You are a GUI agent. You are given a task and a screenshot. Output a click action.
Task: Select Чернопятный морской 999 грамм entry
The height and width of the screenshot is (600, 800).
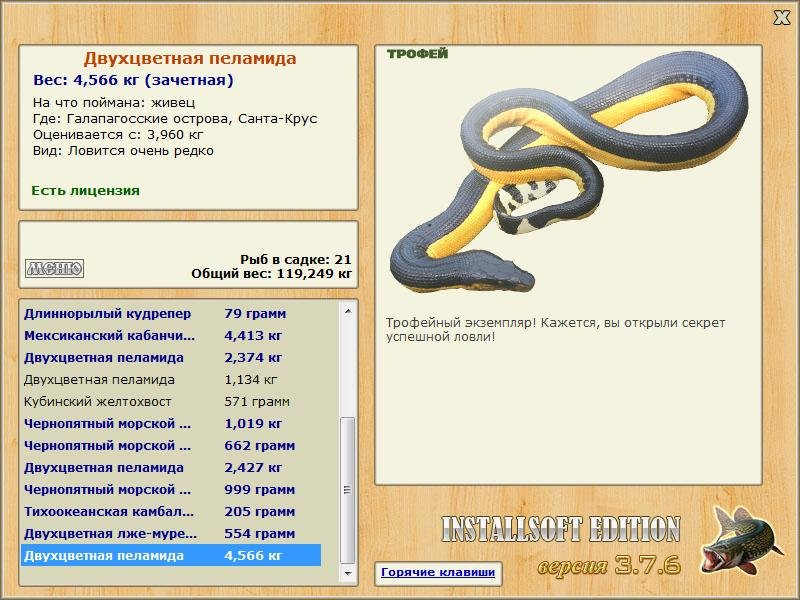pyautogui.click(x=171, y=489)
